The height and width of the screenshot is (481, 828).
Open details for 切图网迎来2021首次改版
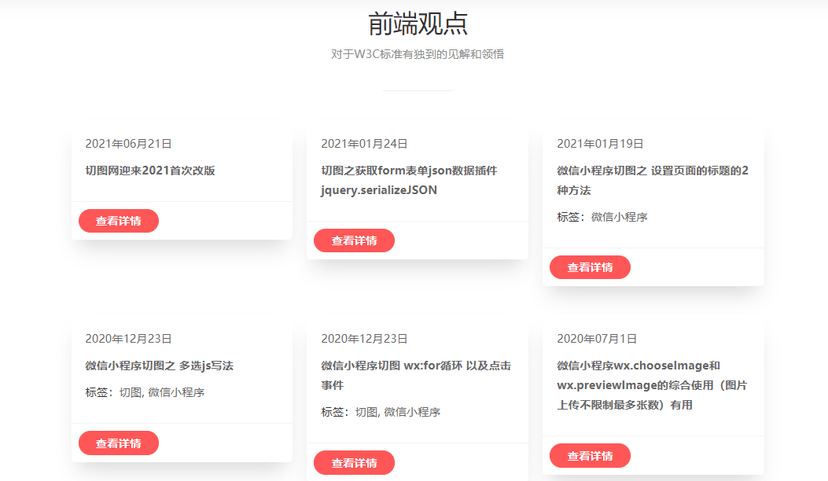[119, 221]
